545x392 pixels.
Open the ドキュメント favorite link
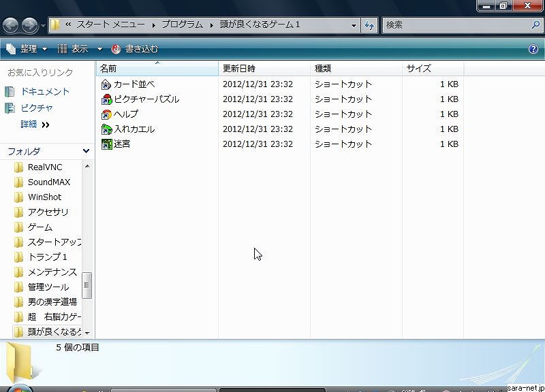coord(45,91)
